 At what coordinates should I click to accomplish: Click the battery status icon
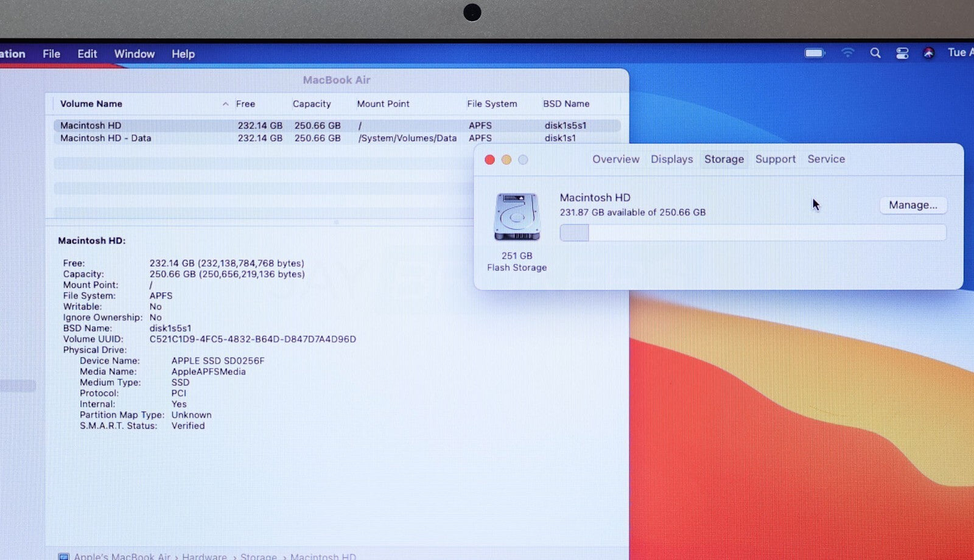[815, 53]
